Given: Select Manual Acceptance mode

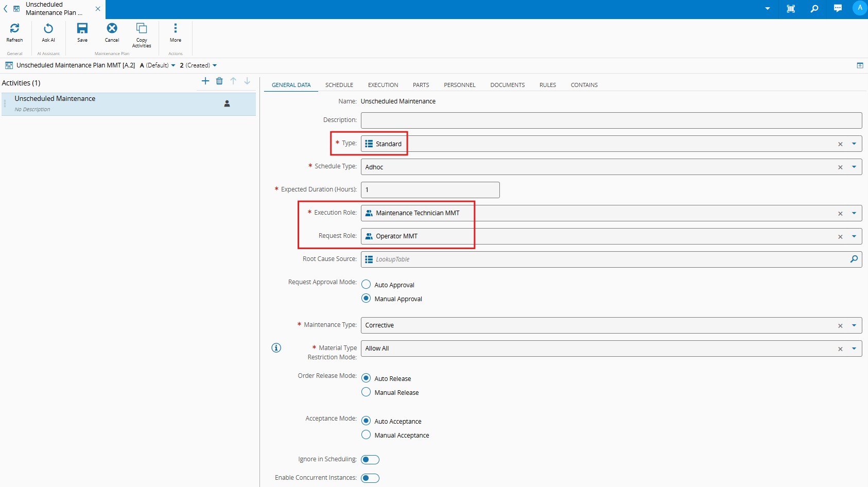Looking at the screenshot, I should click(366, 434).
